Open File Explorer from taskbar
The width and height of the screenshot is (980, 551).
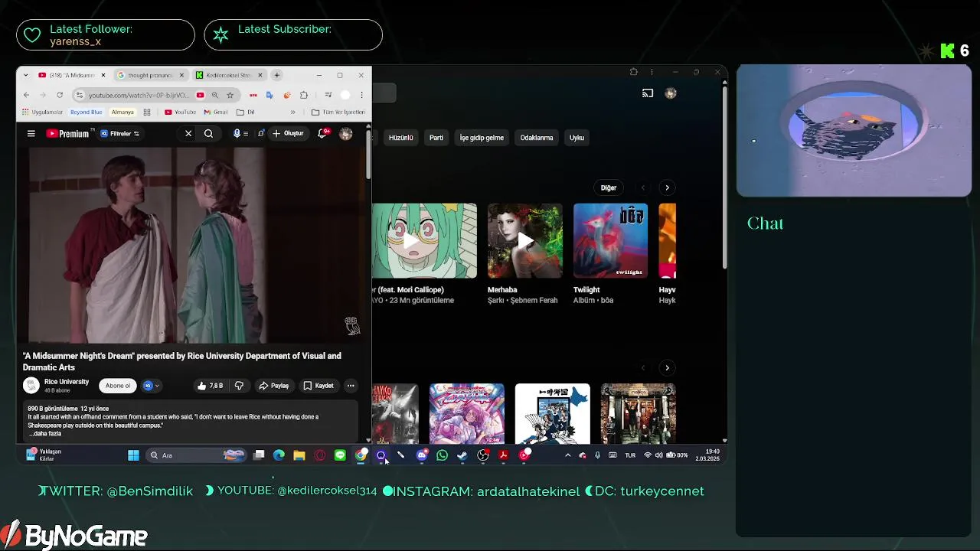pyautogui.click(x=299, y=455)
